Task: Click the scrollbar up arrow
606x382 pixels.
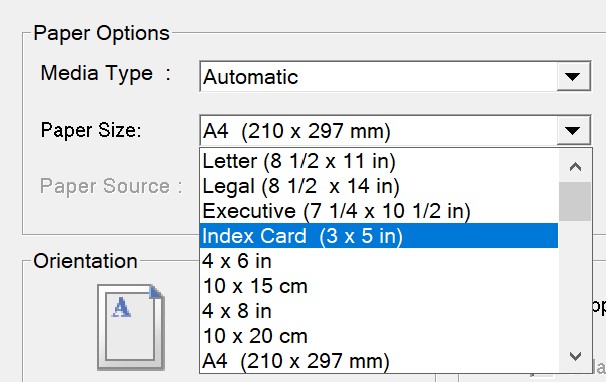Action: tap(575, 167)
